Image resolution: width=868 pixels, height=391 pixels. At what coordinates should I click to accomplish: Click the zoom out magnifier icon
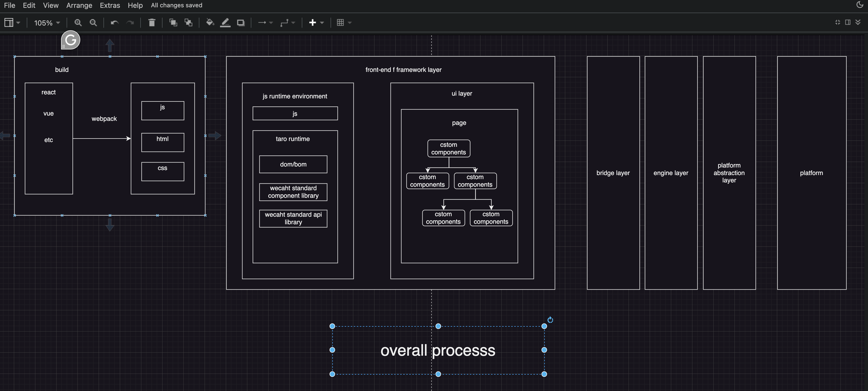[93, 22]
